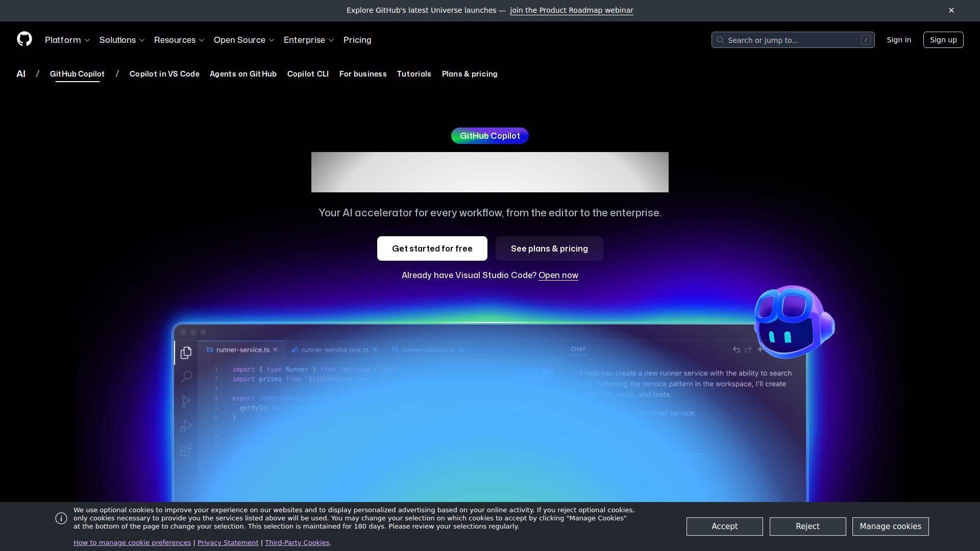Screen dimensions: 980x551
Task: Follow the Open now link
Action: [x=558, y=275]
